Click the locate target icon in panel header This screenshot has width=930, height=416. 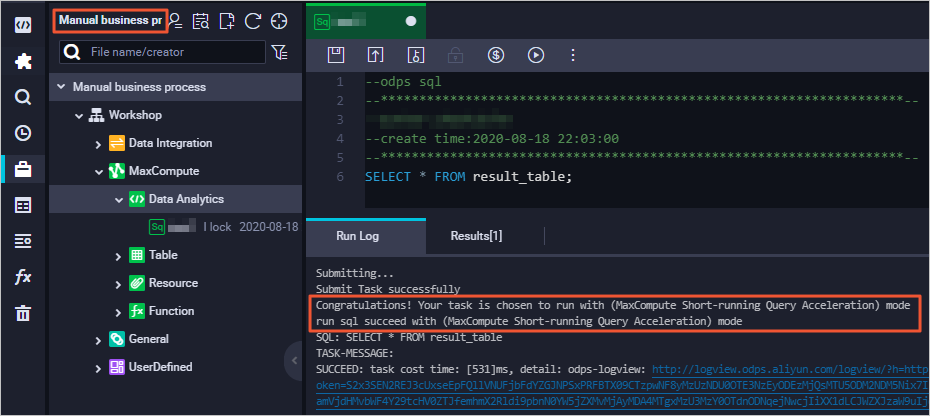(x=279, y=21)
